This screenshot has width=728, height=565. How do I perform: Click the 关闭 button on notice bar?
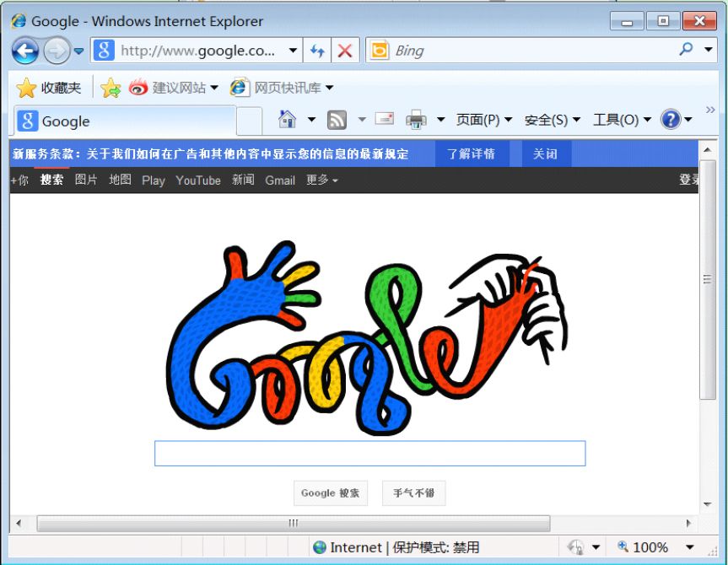545,153
